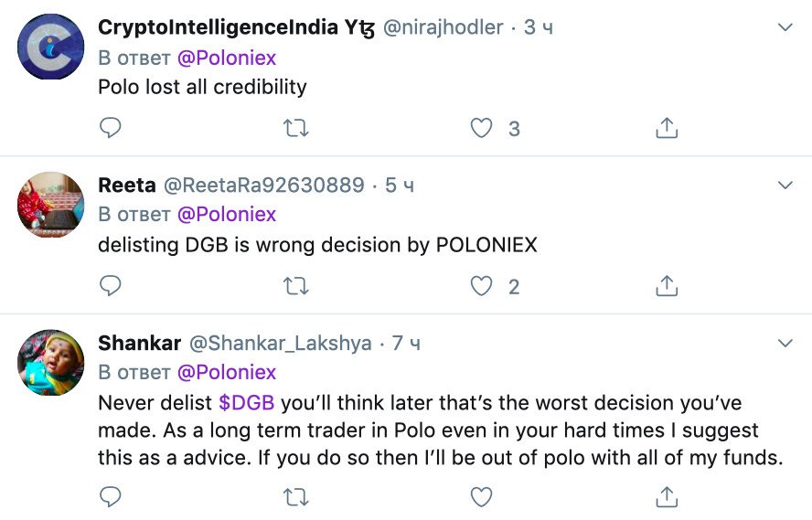Open @Poloniex mention in Reeta's tweet
Viewport: 812px width, 520px height.
(x=226, y=215)
